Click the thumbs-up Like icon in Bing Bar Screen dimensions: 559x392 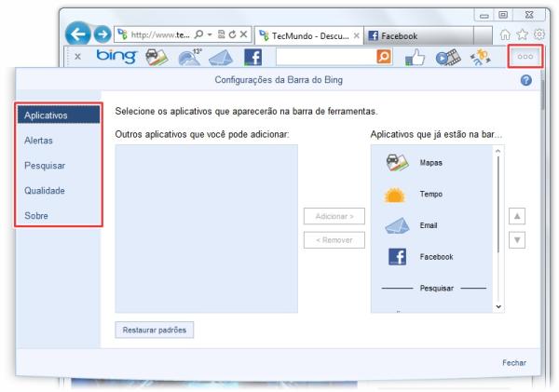click(415, 57)
